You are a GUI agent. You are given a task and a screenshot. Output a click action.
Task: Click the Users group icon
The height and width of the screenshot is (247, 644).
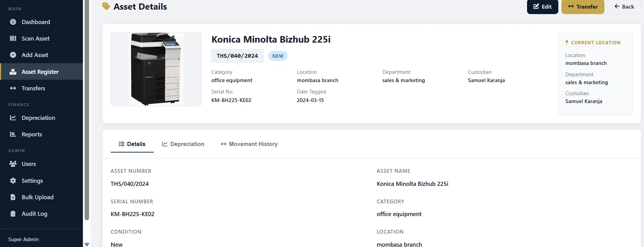click(13, 164)
